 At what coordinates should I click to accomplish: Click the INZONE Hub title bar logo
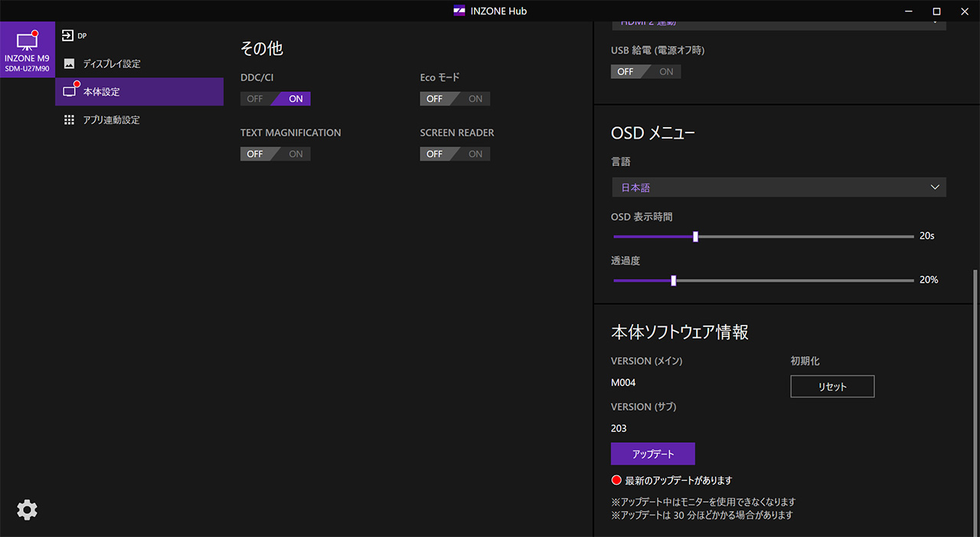[x=459, y=11]
